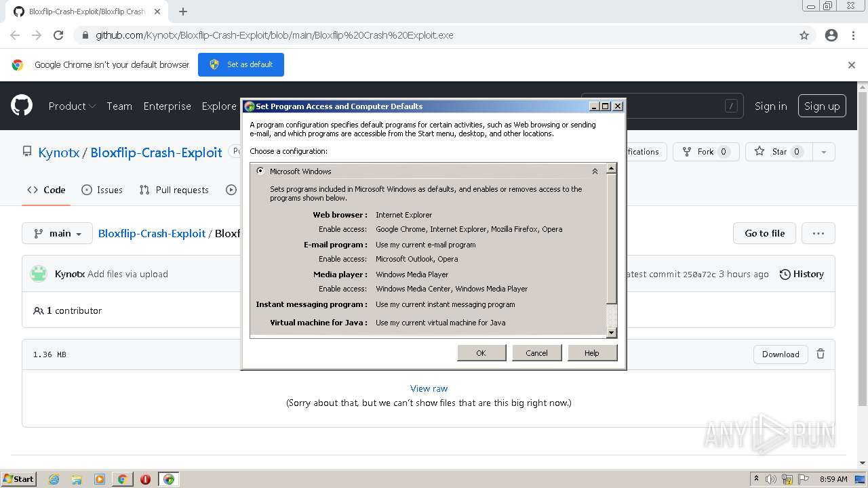Open the Explore menu on GitHub
This screenshot has height=488, width=868.
pos(219,106)
